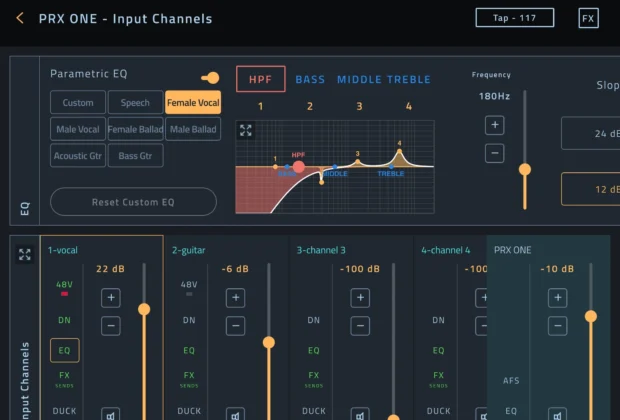Toggle DN on 3-channel 3
Screen dimensions: 620x420
click(314, 320)
